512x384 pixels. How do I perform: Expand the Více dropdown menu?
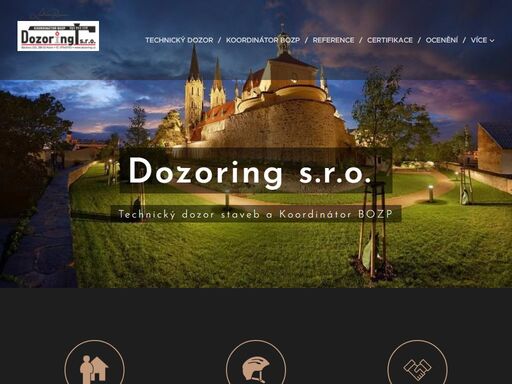[482, 40]
